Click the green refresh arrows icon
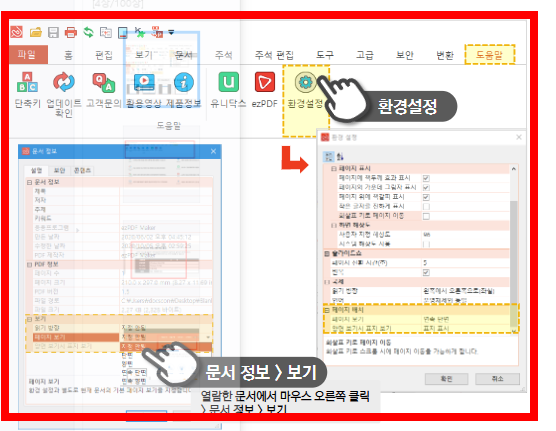This screenshot has height=431, width=556. pyautogui.click(x=88, y=32)
